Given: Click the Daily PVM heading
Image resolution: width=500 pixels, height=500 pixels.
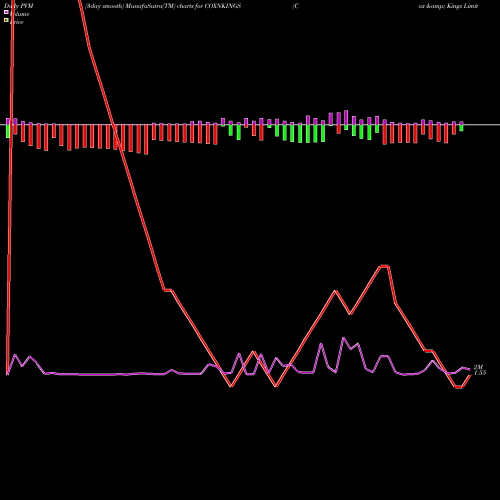Looking at the screenshot, I should click(19, 6).
